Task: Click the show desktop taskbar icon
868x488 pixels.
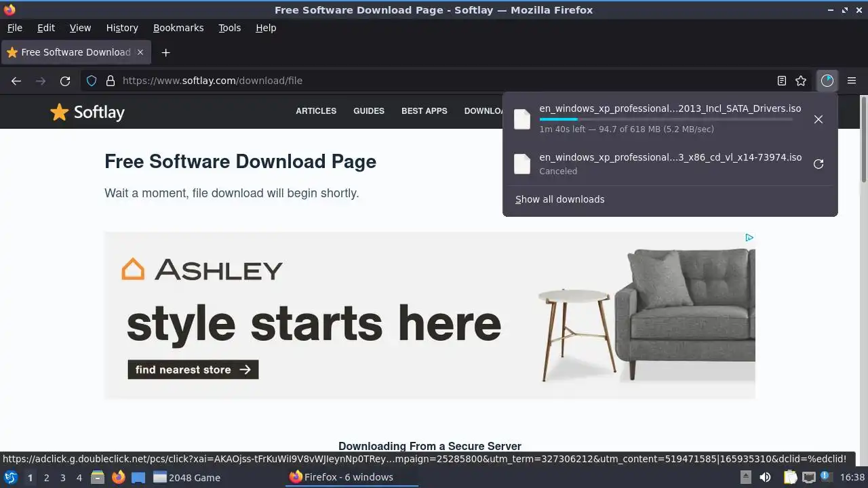Action: (138, 477)
